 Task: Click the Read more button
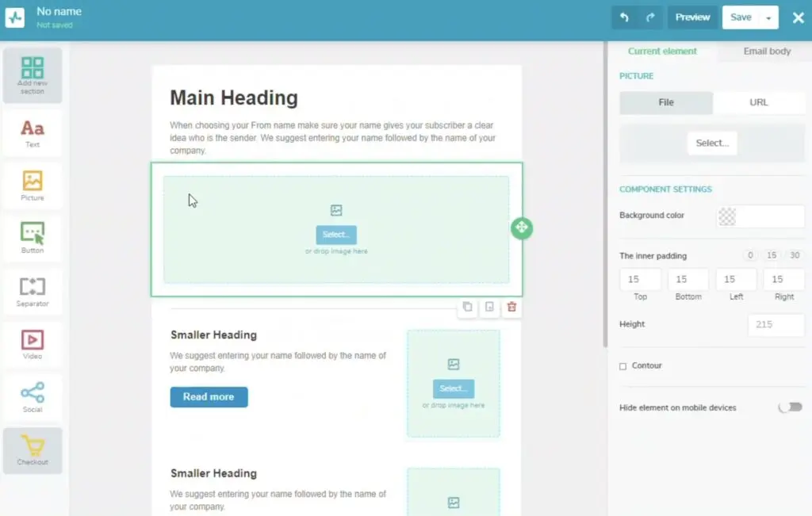[x=209, y=397]
